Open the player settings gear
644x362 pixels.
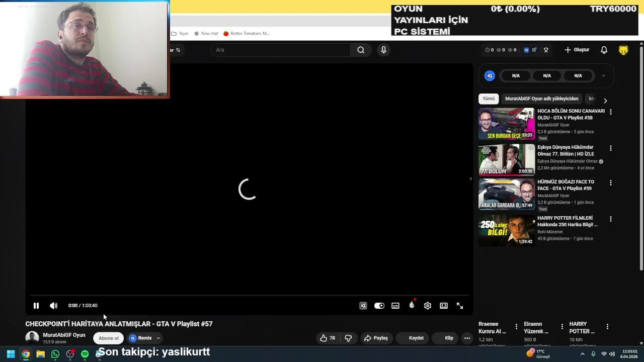[x=428, y=306]
